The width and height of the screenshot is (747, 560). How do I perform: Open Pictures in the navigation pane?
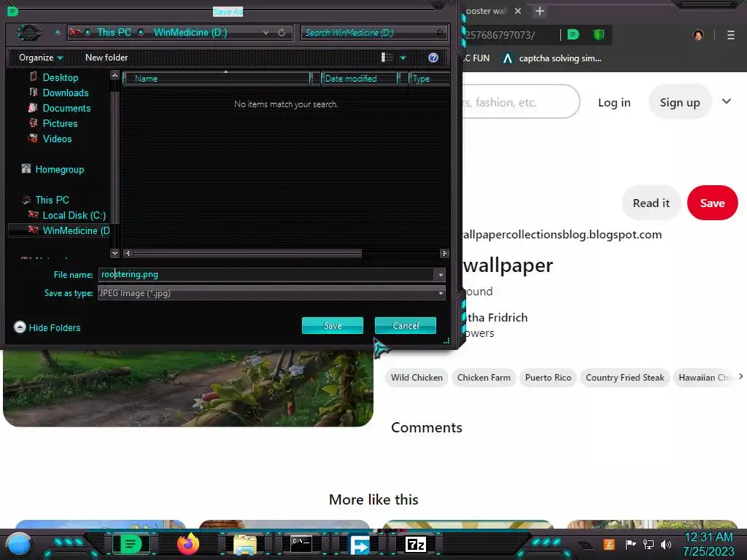pyautogui.click(x=60, y=123)
